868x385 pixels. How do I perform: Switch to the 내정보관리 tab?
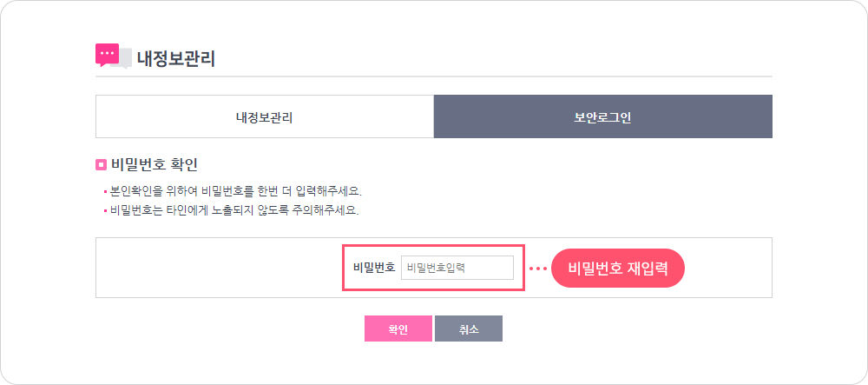265,116
